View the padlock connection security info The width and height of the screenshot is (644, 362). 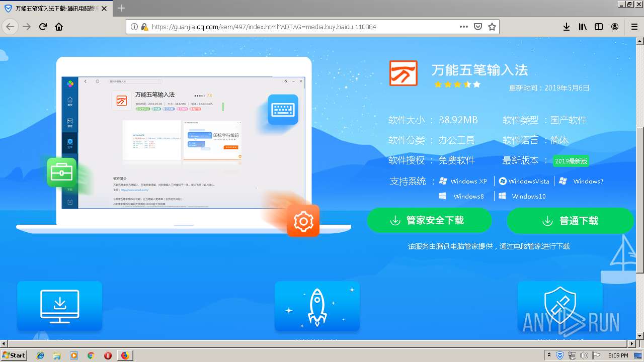tap(144, 27)
